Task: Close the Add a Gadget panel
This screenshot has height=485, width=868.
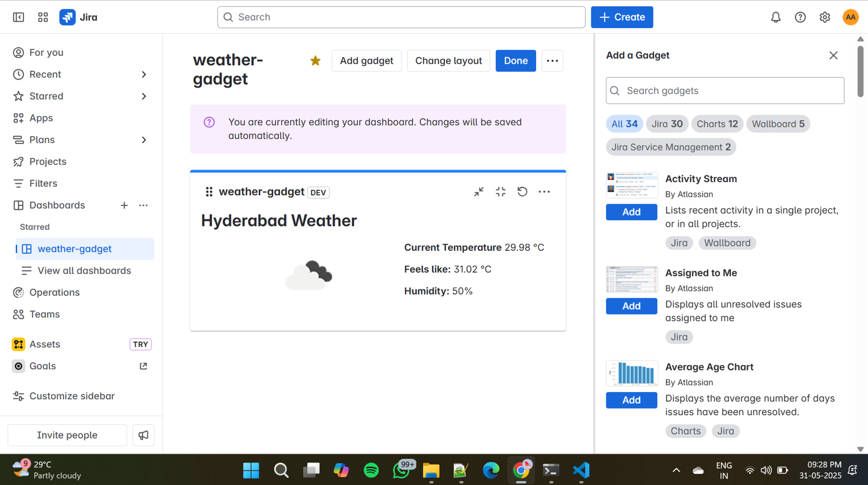Action: pyautogui.click(x=833, y=55)
